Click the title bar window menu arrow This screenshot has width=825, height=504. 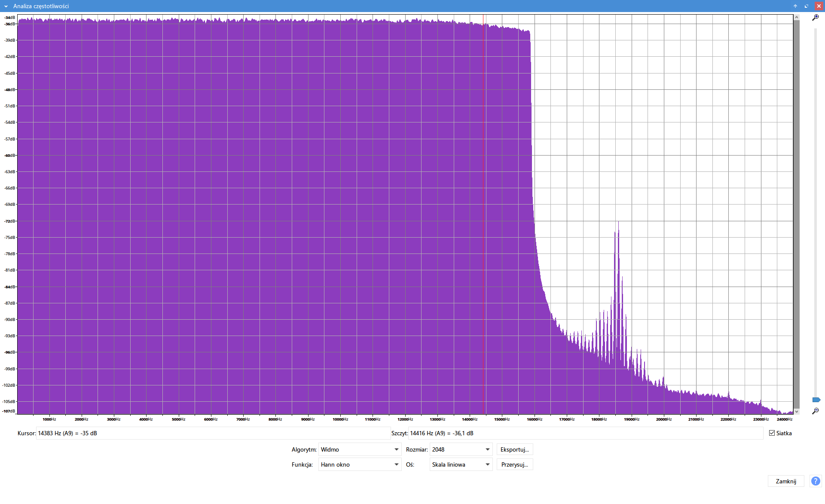pyautogui.click(x=6, y=6)
